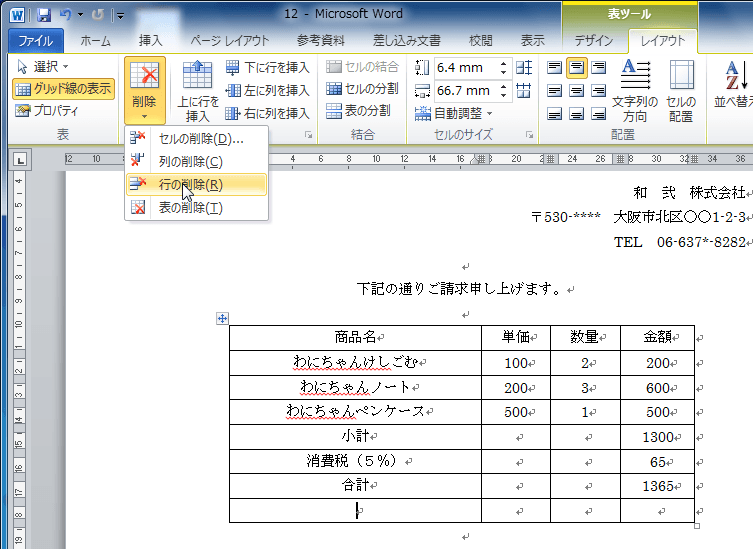Choose セルの削除(D)... from the menu

[196, 139]
